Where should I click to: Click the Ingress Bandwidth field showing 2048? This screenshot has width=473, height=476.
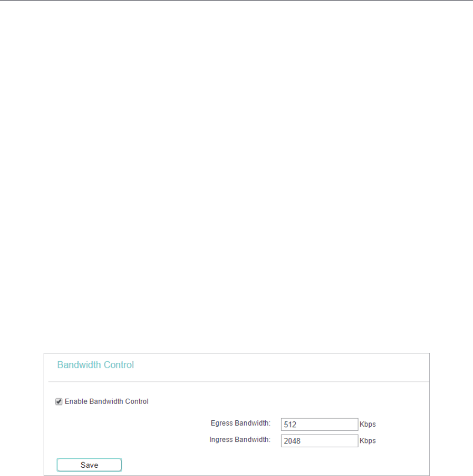pos(319,441)
